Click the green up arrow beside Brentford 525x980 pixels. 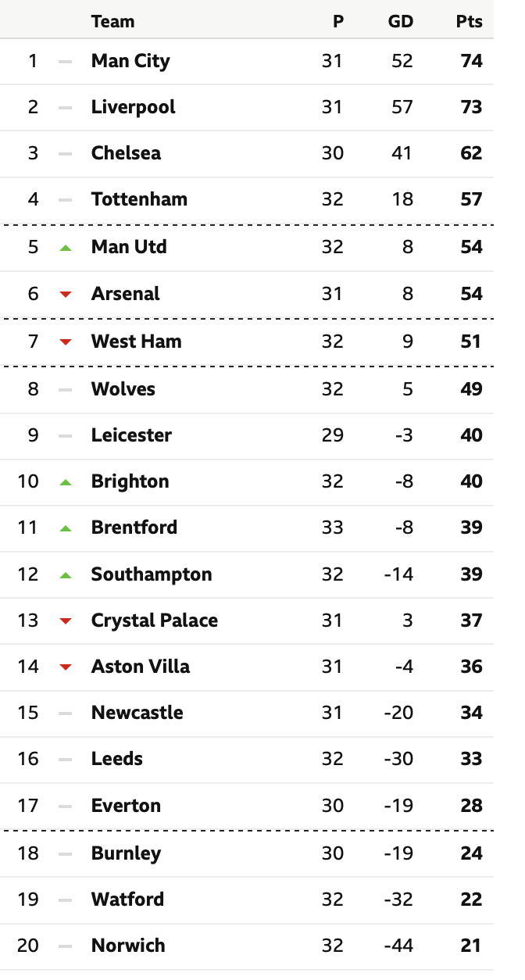[x=66, y=528]
